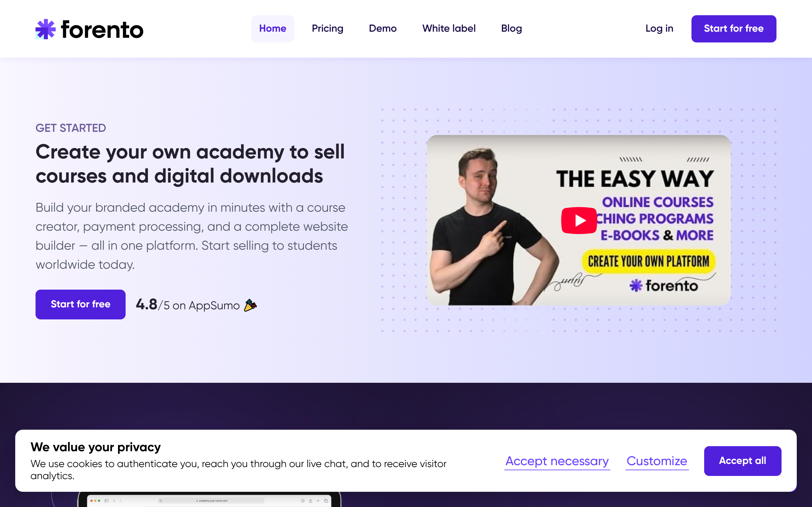
Task: Click the Create your own academy headline
Action: [190, 164]
